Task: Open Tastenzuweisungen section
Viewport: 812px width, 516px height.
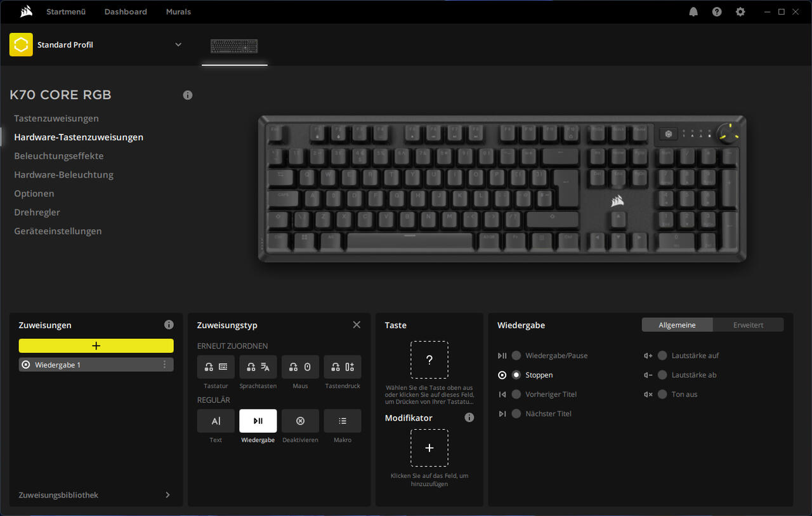Action: (x=56, y=119)
